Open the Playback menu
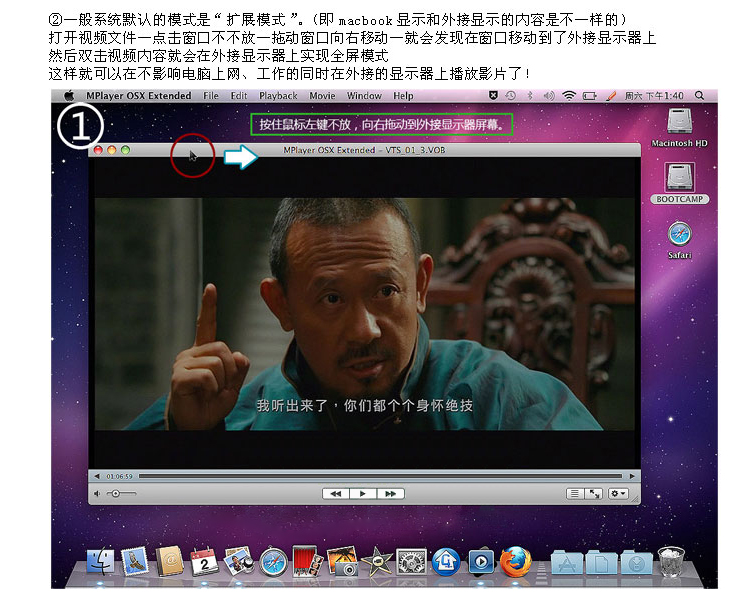The width and height of the screenshot is (750, 598). click(x=278, y=96)
